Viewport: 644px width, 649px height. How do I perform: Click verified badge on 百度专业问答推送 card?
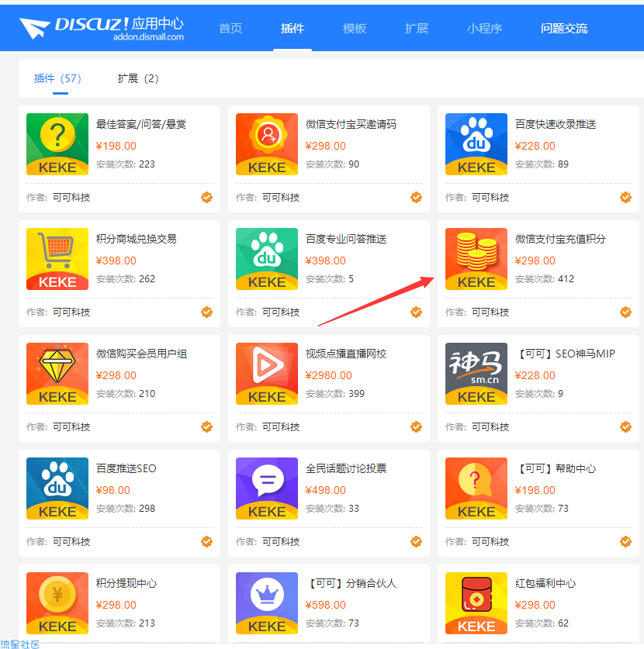pos(416,312)
